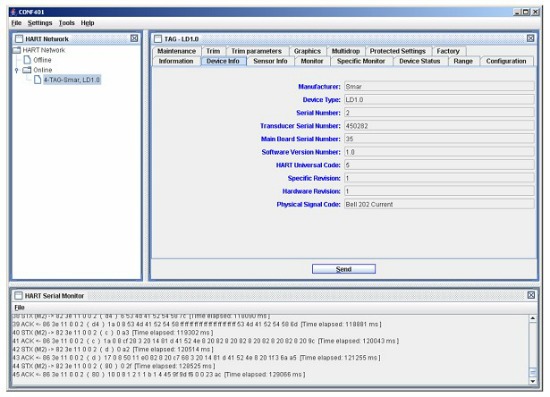Select the 4-TAG-Smar, LD1.0 device node

(67, 80)
